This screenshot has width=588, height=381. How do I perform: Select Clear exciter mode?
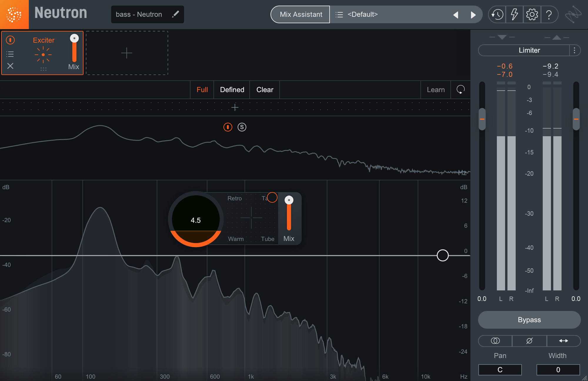265,90
